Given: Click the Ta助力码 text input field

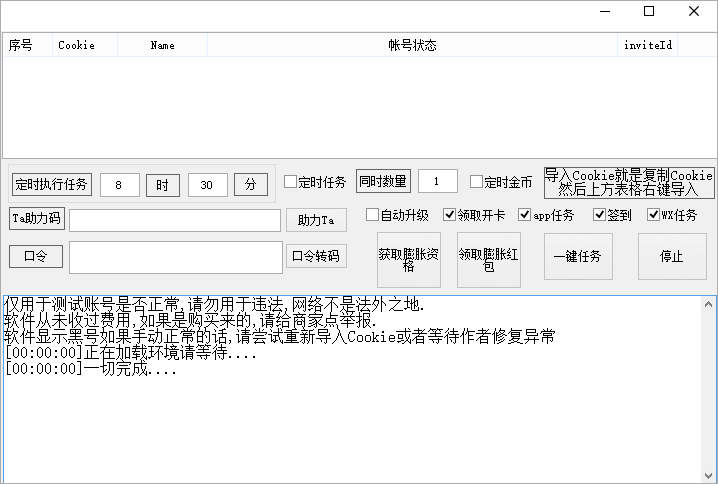Looking at the screenshot, I should (x=175, y=220).
